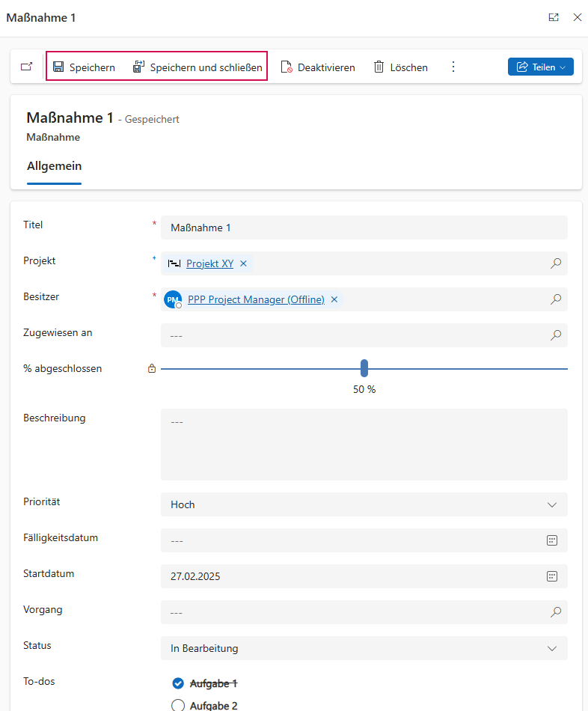Image resolution: width=588 pixels, height=711 pixels.
Task: Open the Projekt XY link
Action: coord(209,263)
